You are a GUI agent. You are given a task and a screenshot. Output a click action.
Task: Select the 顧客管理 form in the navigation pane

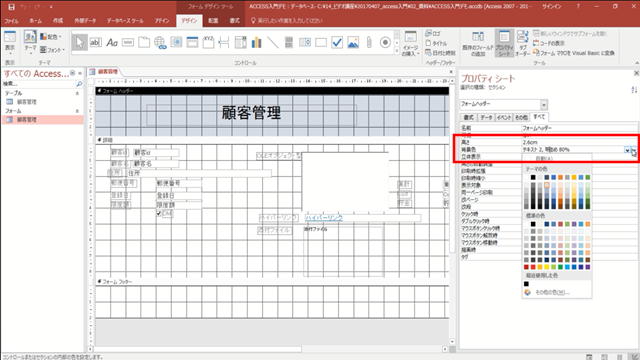[x=42, y=120]
